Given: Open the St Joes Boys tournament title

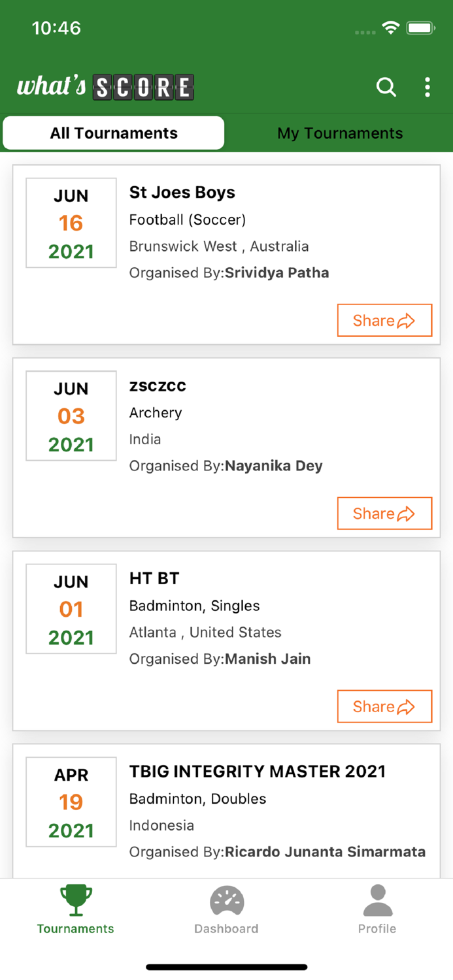Looking at the screenshot, I should point(182,193).
